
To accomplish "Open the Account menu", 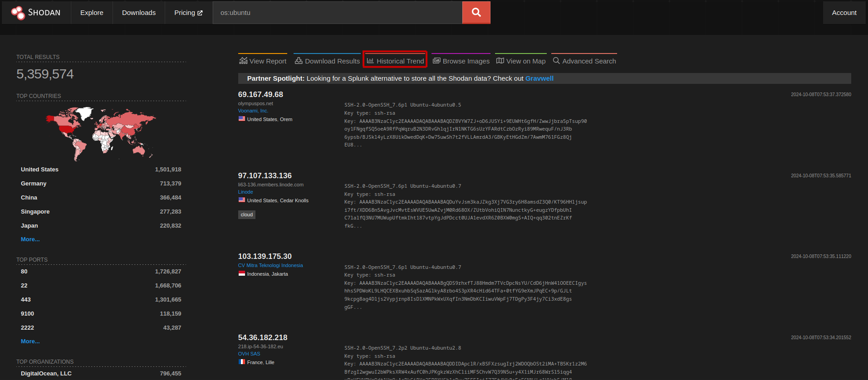I will click(844, 13).
